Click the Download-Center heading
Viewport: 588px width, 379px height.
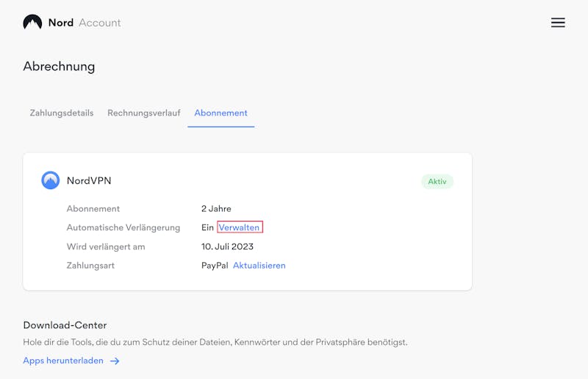point(65,325)
